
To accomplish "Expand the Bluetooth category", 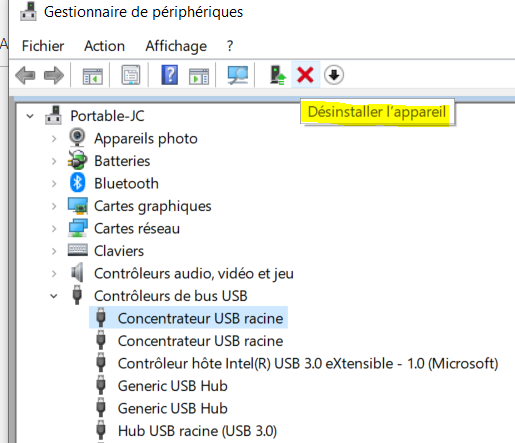I will point(54,184).
